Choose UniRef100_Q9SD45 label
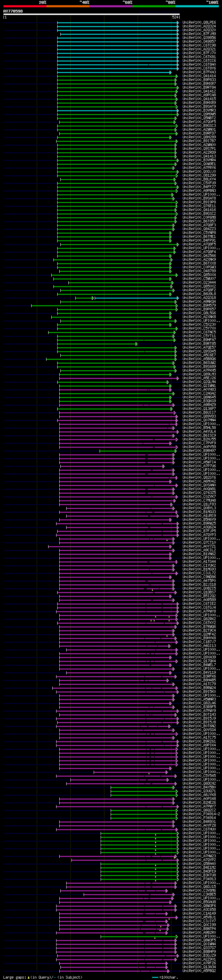Screen dimensions: 222x980 pos(199,351)
